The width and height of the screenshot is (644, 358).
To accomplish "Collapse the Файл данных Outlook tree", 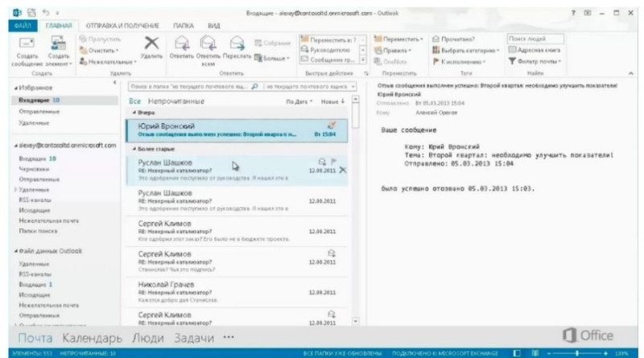I will pos(15,251).
